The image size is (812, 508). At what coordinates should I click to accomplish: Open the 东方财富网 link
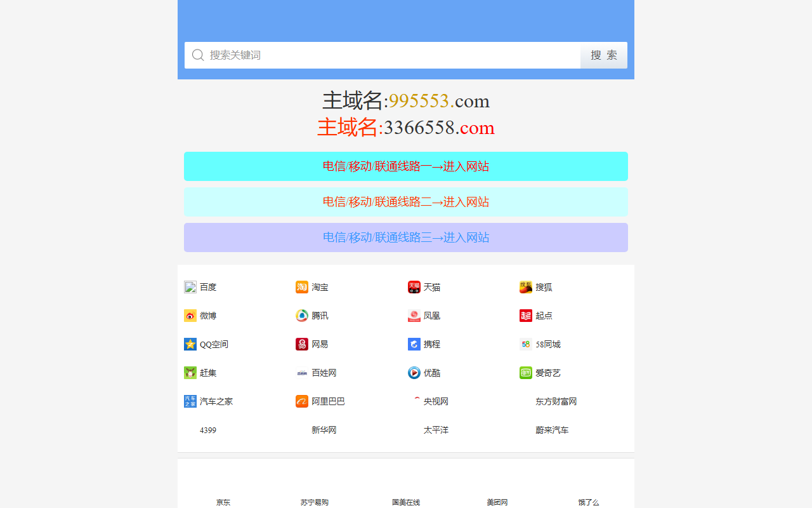[556, 401]
